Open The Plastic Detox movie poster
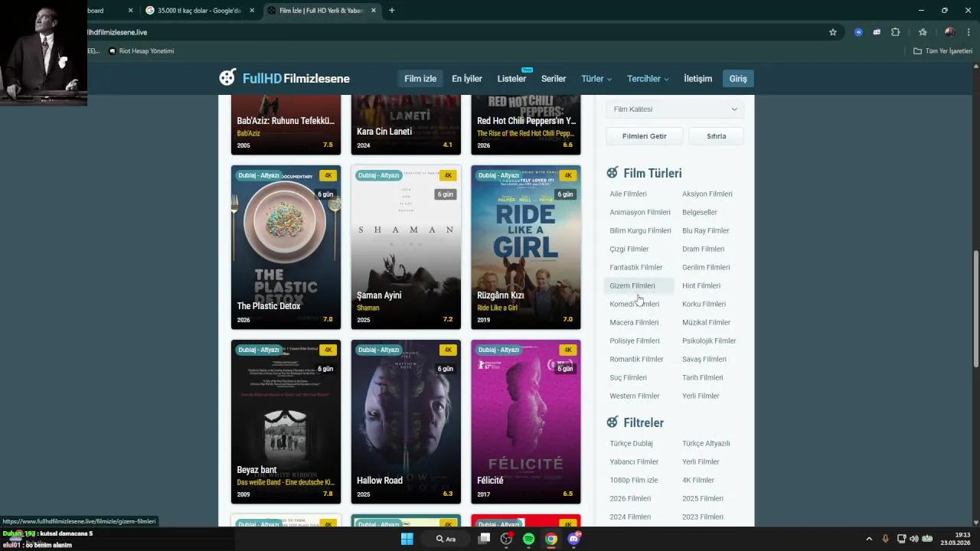This screenshot has height=551, width=980. tap(286, 247)
